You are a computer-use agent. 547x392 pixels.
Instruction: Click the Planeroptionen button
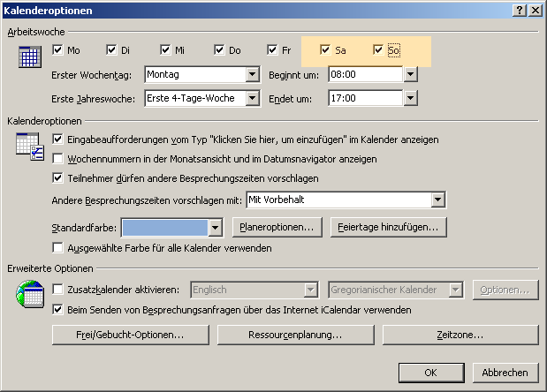(277, 227)
